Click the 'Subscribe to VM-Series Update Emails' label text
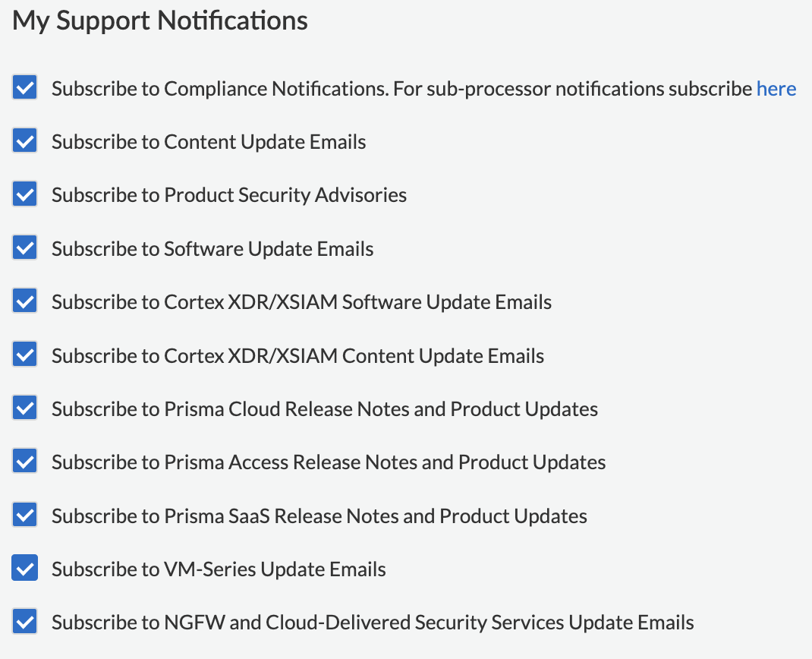Viewport: 812px width, 659px height. pos(219,569)
